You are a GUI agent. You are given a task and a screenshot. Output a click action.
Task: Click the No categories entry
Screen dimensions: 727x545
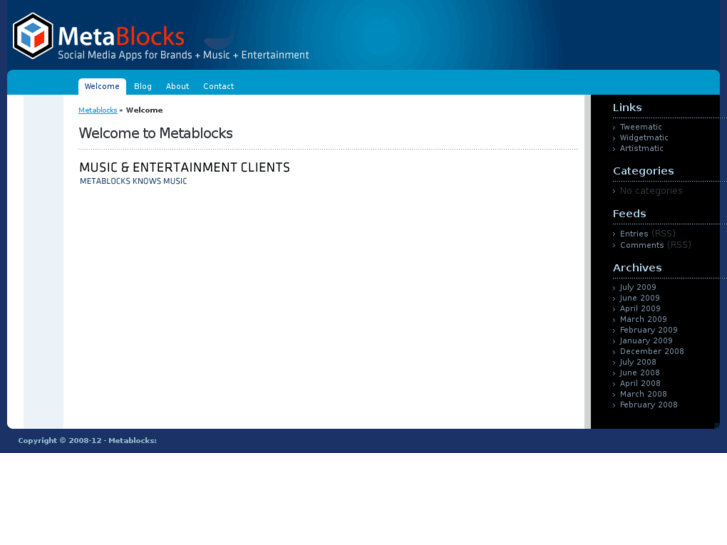click(x=651, y=191)
